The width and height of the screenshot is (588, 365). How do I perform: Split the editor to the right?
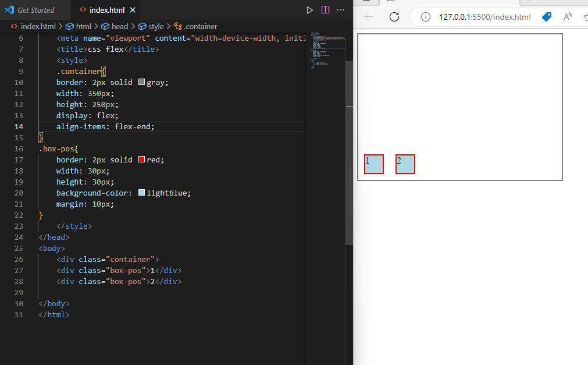(x=326, y=10)
